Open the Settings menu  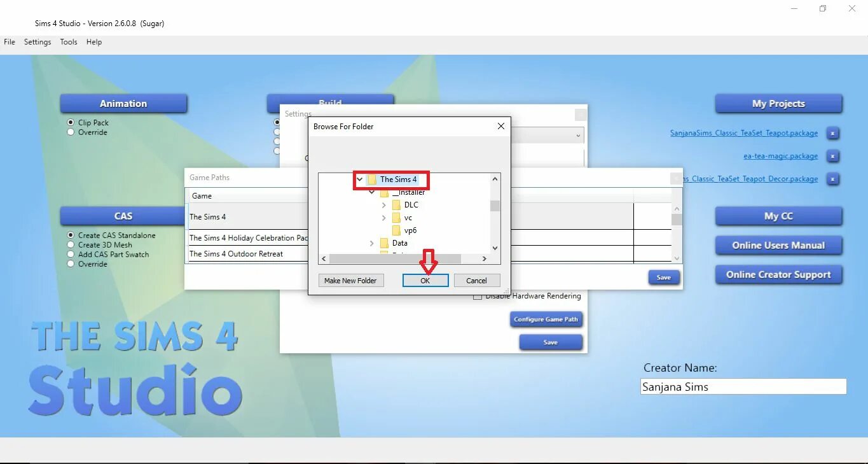[38, 42]
